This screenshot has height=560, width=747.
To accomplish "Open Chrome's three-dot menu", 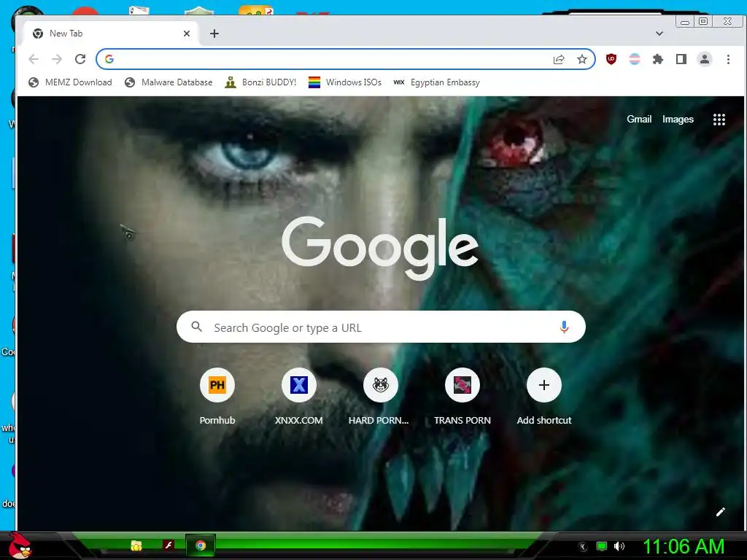I will pos(728,59).
